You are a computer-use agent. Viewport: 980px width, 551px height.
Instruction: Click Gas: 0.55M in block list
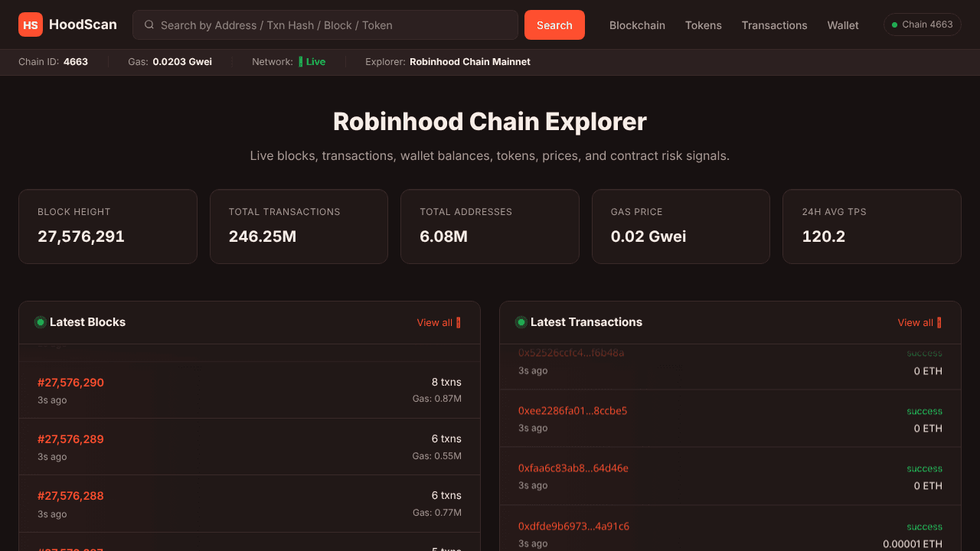pos(437,456)
